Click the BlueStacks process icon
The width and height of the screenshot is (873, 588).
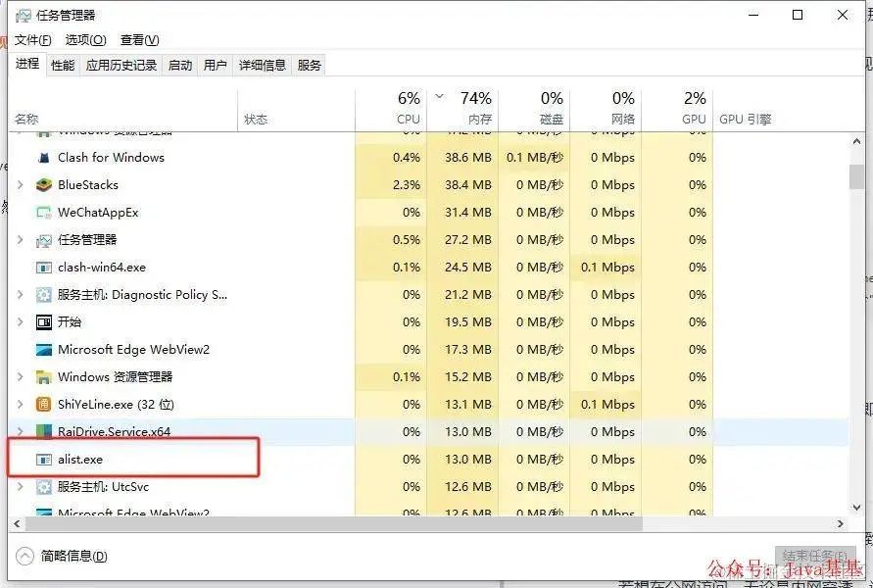[x=43, y=185]
